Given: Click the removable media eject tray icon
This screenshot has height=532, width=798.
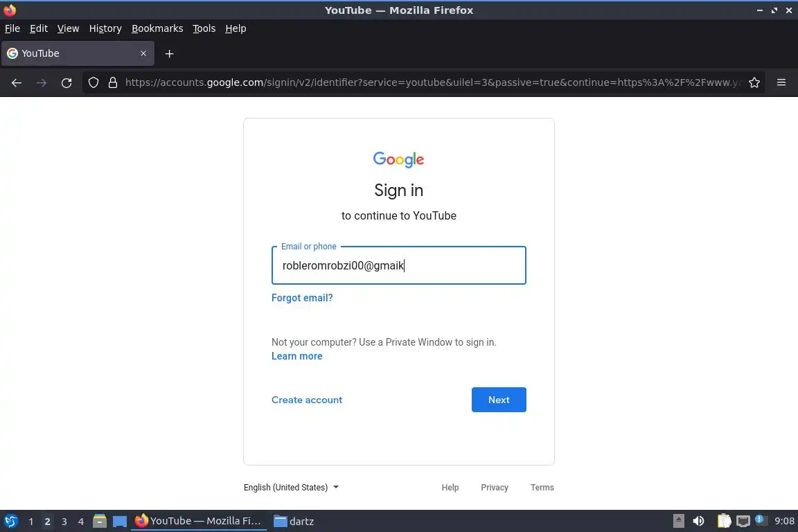Looking at the screenshot, I should pos(678,521).
